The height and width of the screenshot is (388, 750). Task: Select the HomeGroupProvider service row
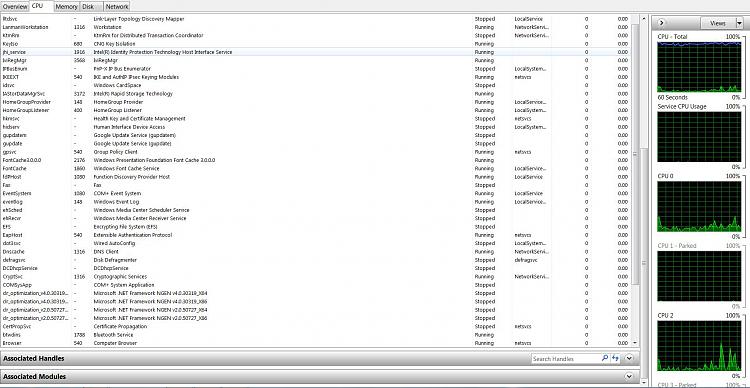point(316,102)
